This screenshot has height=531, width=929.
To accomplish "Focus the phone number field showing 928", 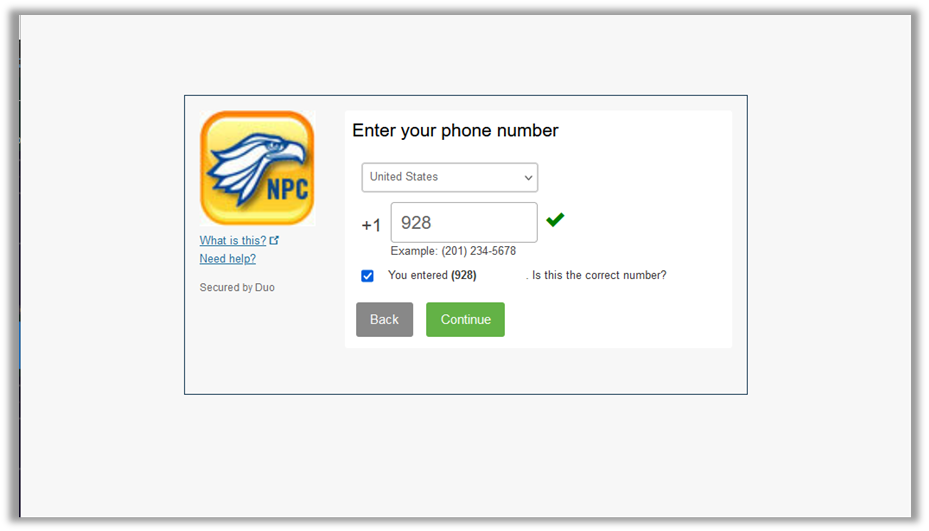I will (x=464, y=222).
